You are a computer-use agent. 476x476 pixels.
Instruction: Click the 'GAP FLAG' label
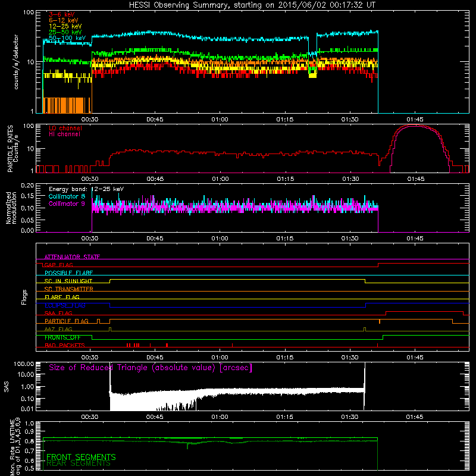coord(58,265)
